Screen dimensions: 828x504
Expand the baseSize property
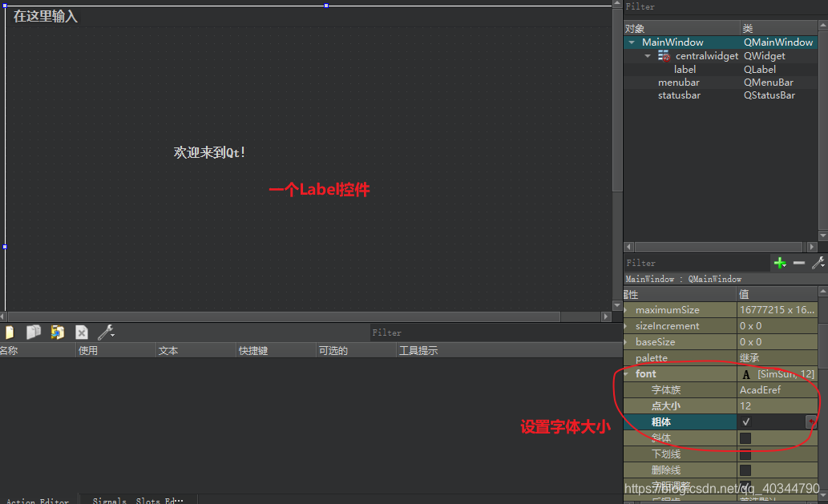pyautogui.click(x=626, y=342)
